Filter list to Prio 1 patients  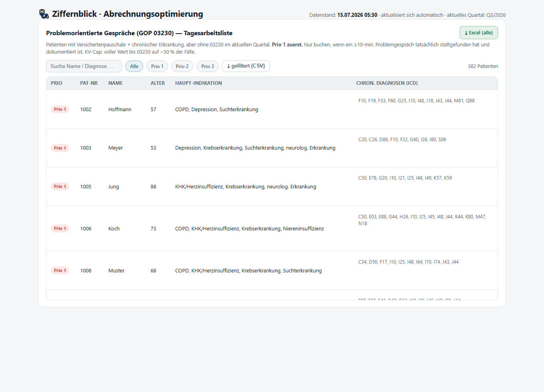pyautogui.click(x=157, y=66)
